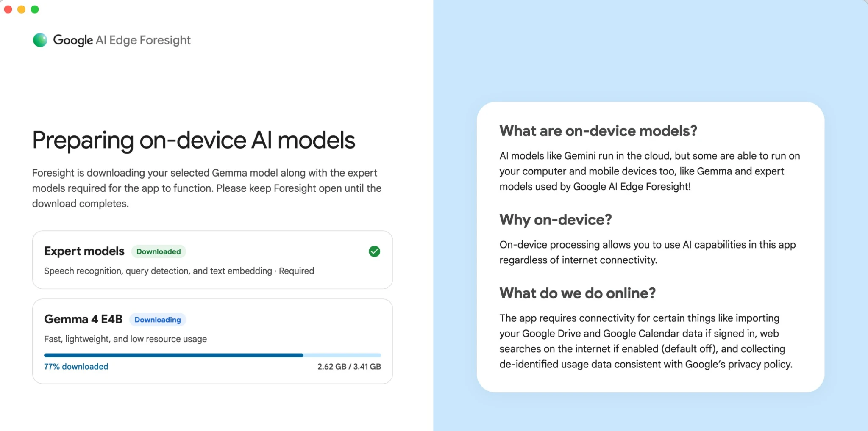Click the 'Foresight is downloading your selected Gemma' paragraph
This screenshot has width=868, height=431.
coord(207,188)
